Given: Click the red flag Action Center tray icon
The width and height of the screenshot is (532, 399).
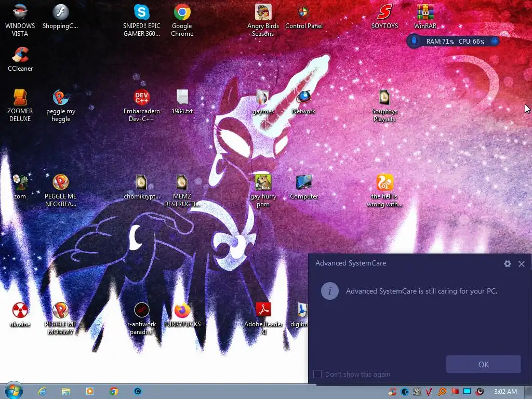Looking at the screenshot, I should 455,392.
